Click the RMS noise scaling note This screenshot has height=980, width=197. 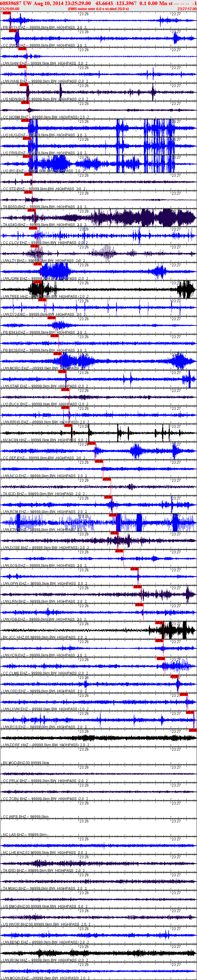(x=98, y=9)
